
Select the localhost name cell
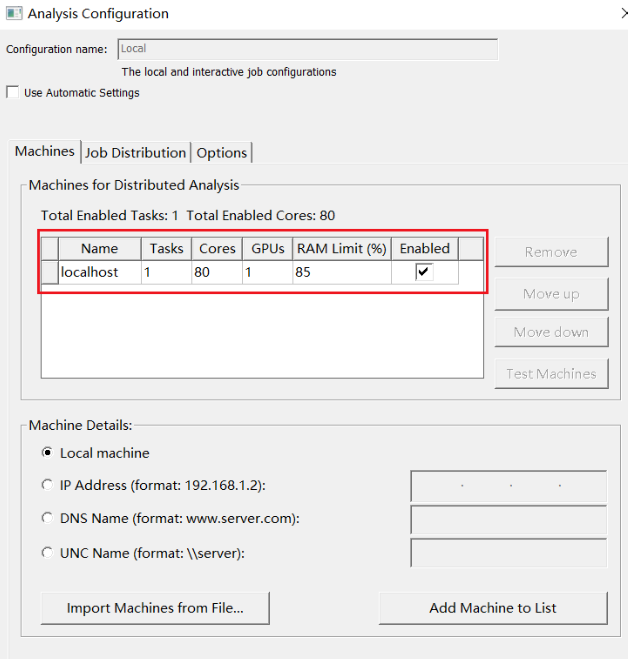pos(99,272)
